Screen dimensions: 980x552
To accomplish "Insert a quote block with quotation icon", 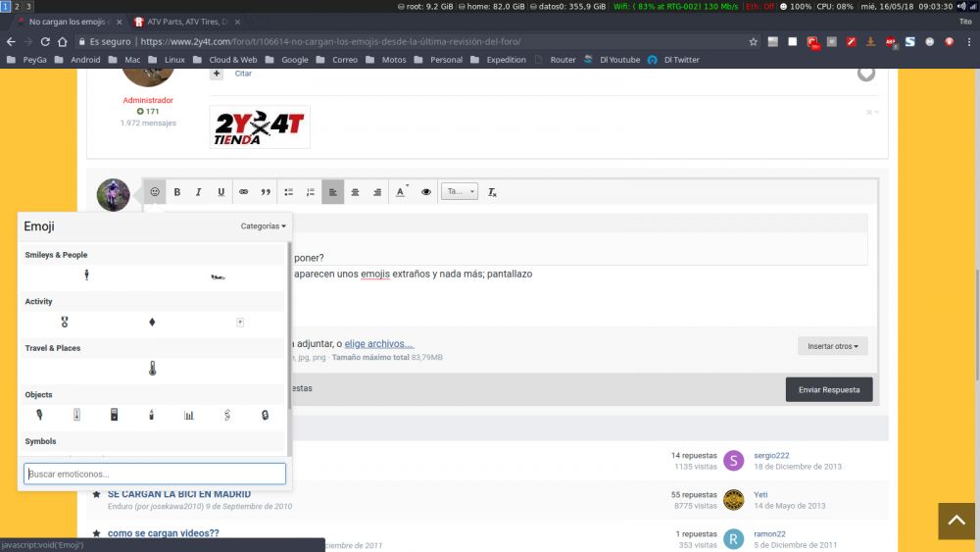I will point(266,192).
